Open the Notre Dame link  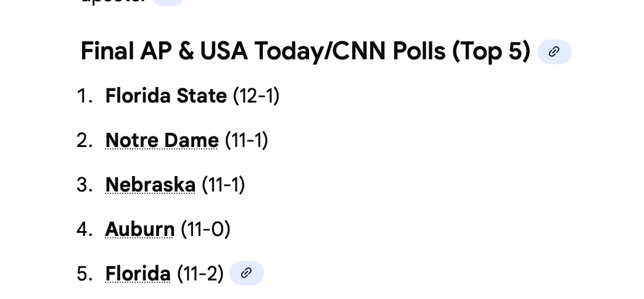[x=162, y=141]
